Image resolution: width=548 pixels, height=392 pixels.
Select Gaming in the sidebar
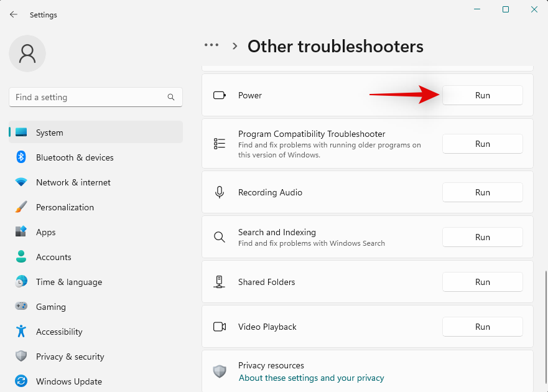point(96,306)
